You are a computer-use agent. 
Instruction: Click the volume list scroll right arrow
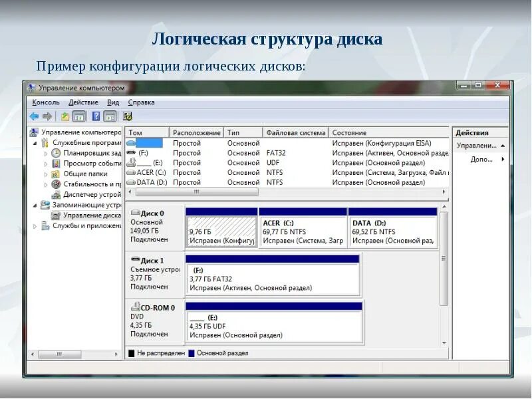click(444, 192)
